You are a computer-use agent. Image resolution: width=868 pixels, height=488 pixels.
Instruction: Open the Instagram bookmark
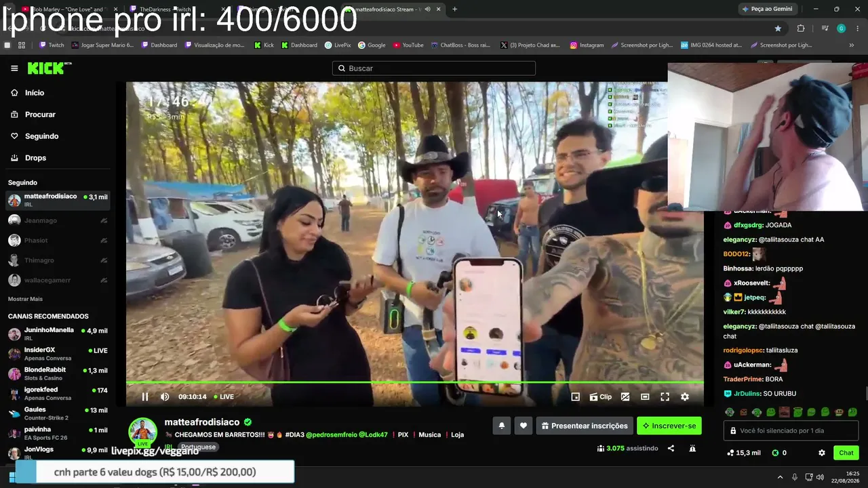click(587, 45)
